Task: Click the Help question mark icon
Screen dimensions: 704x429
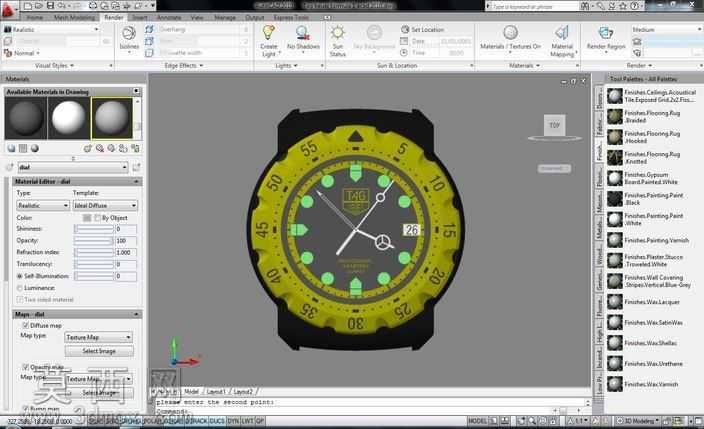Action: click(x=634, y=6)
